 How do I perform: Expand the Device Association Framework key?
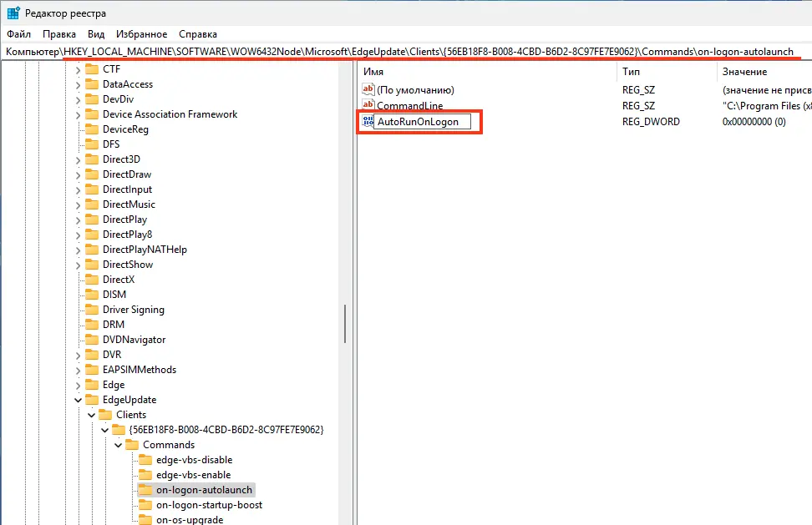click(x=79, y=114)
